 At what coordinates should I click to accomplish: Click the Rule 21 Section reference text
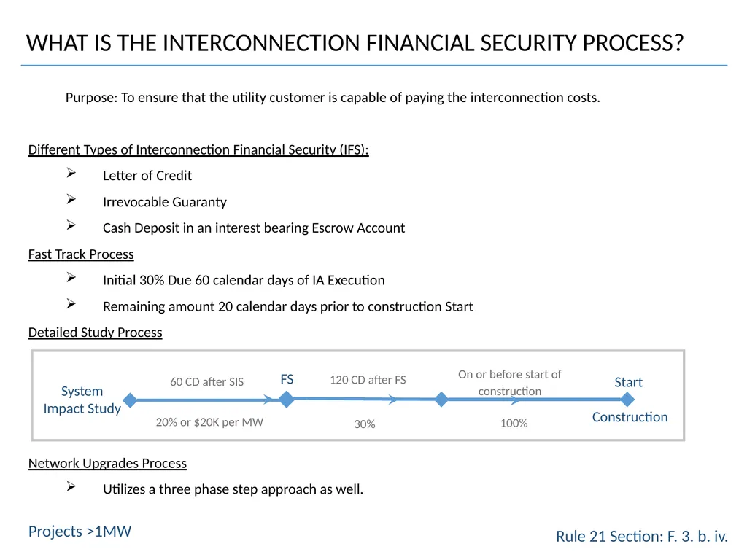[x=642, y=536]
